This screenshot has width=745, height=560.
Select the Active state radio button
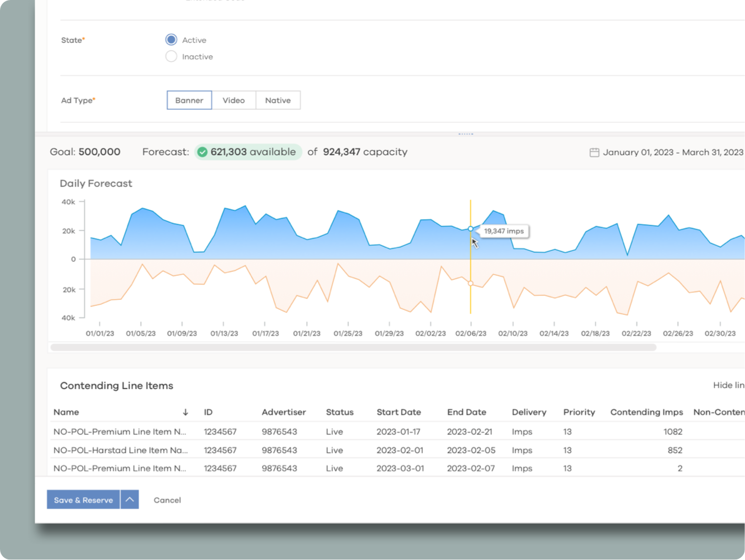171,39
